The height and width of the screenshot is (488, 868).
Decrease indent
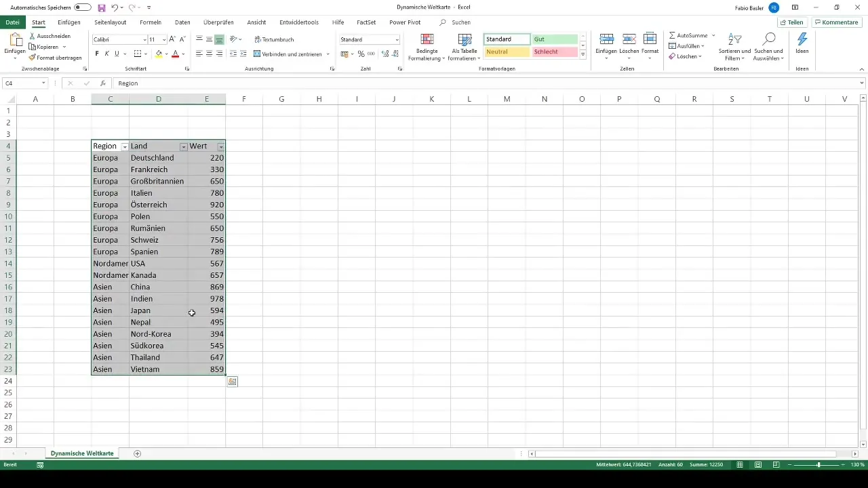[x=233, y=54]
